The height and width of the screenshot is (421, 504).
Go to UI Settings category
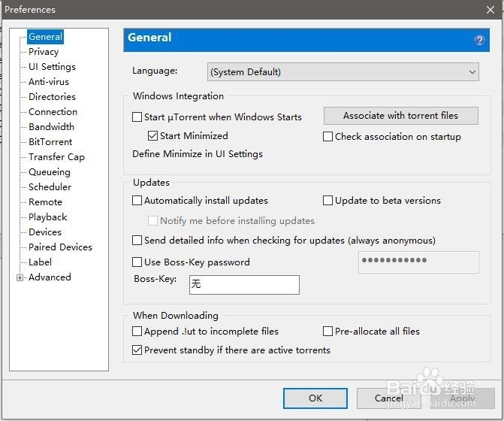pos(52,67)
